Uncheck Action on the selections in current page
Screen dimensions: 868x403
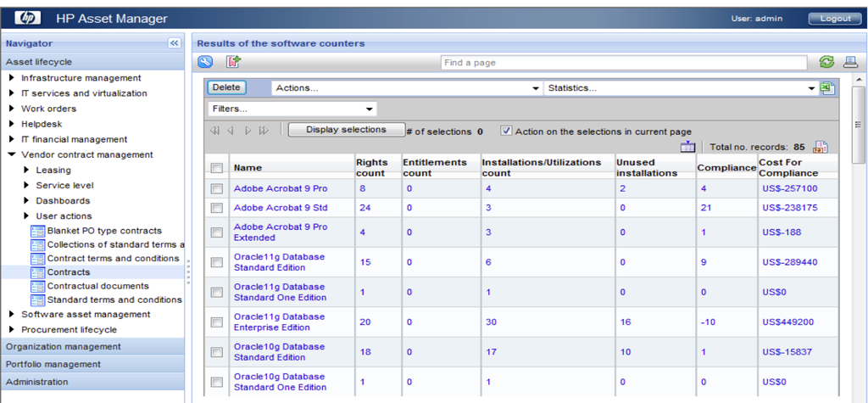[506, 131]
